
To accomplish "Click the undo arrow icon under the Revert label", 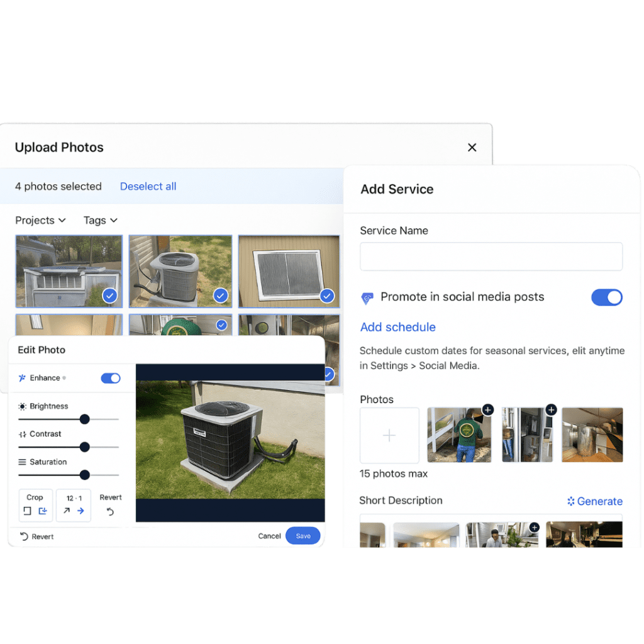I will pyautogui.click(x=111, y=512).
